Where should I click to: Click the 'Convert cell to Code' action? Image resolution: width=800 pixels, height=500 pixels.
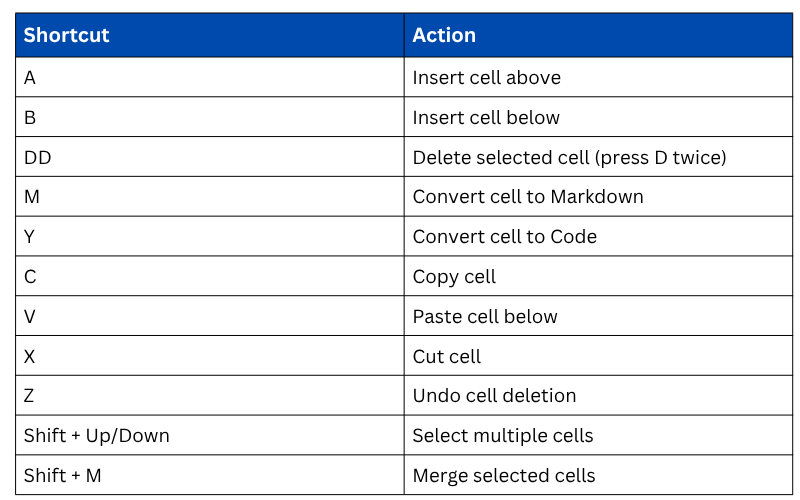(x=504, y=237)
